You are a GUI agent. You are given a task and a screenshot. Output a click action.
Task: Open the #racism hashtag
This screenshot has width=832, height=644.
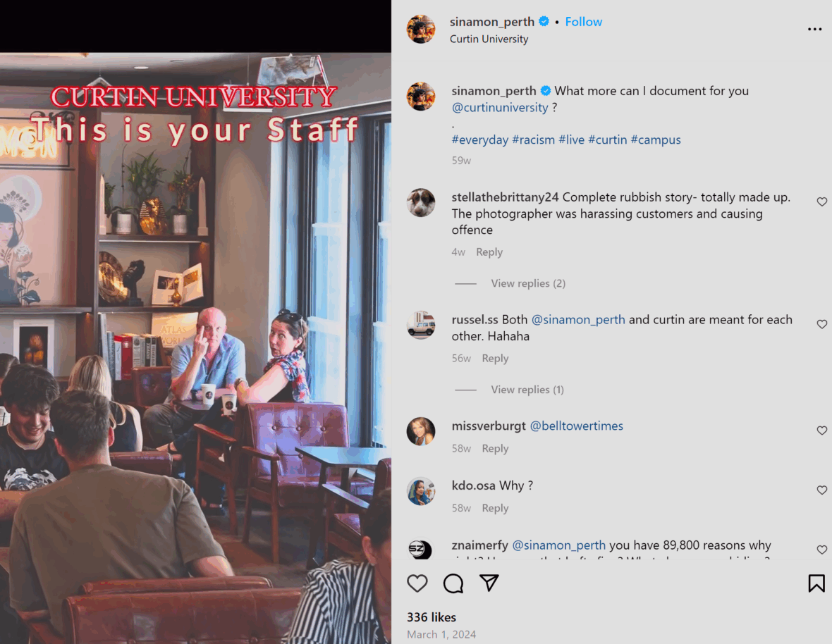pyautogui.click(x=533, y=140)
